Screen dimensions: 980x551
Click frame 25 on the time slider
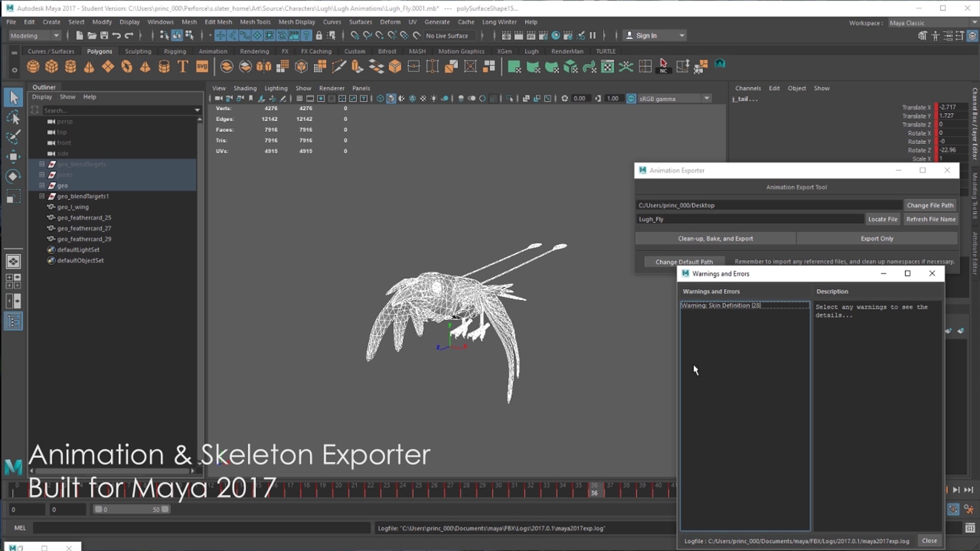(419, 489)
